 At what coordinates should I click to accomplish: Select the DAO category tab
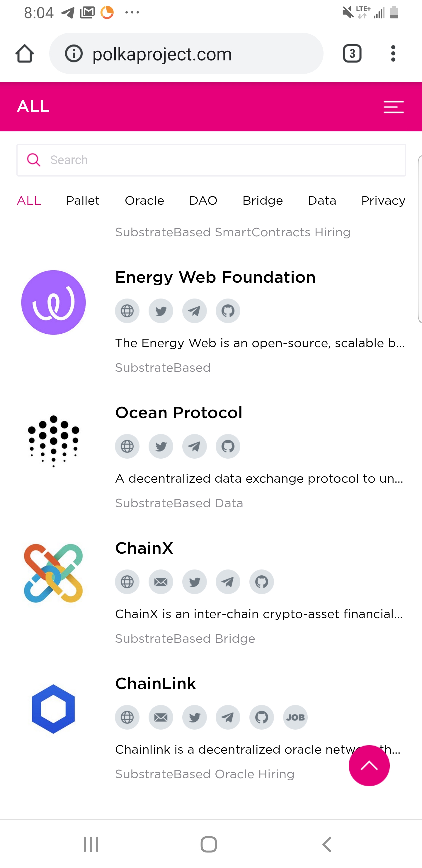(x=203, y=201)
